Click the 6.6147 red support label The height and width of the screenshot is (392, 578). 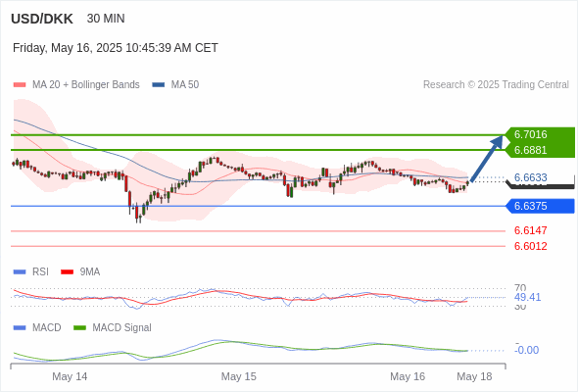(x=530, y=231)
